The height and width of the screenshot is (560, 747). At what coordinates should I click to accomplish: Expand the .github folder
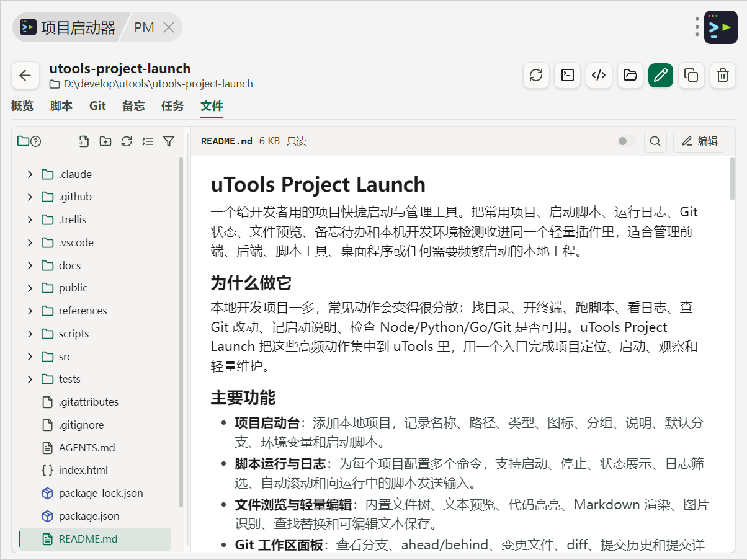[x=30, y=197]
